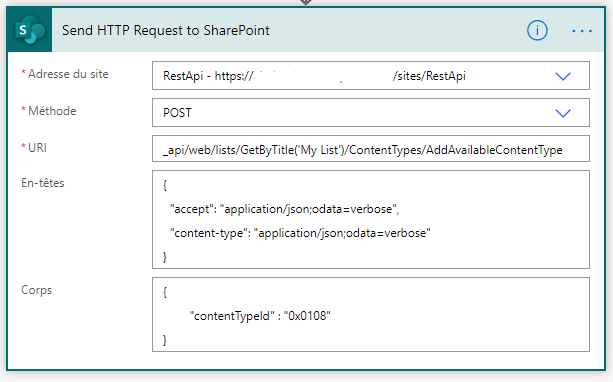Expand the Adresse du site dropdown arrow

point(563,76)
